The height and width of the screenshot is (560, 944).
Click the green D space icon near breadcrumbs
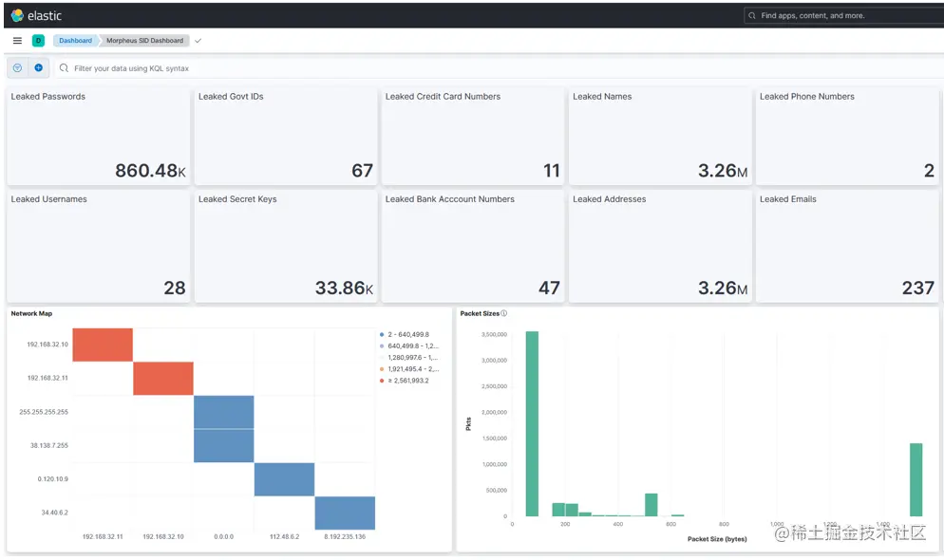point(38,41)
